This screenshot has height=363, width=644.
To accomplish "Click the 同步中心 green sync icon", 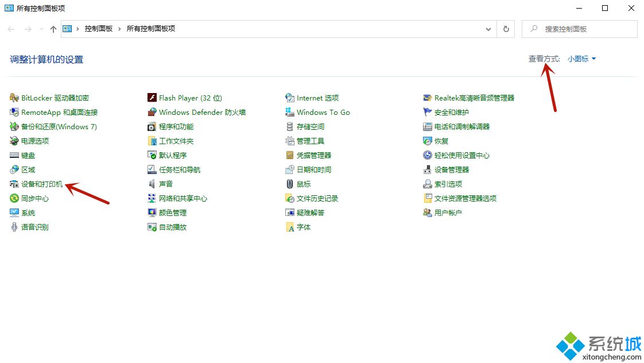I will [14, 199].
